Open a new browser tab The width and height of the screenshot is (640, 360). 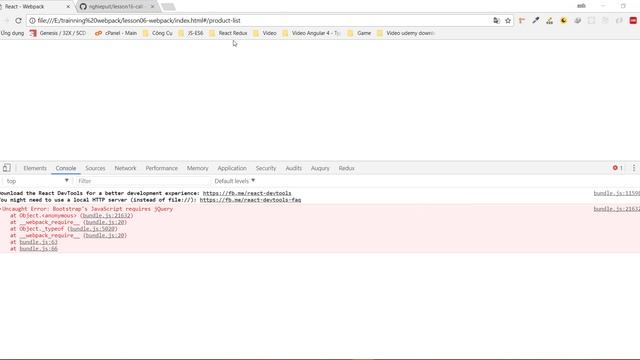click(168, 7)
